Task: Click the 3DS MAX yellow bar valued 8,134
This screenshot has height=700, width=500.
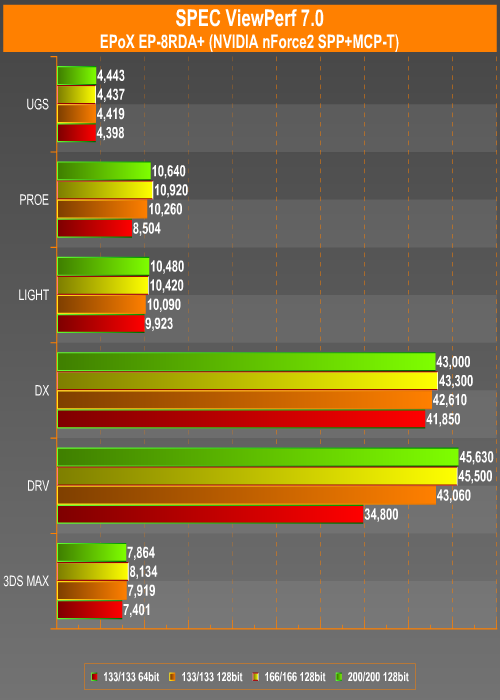Action: click(93, 572)
